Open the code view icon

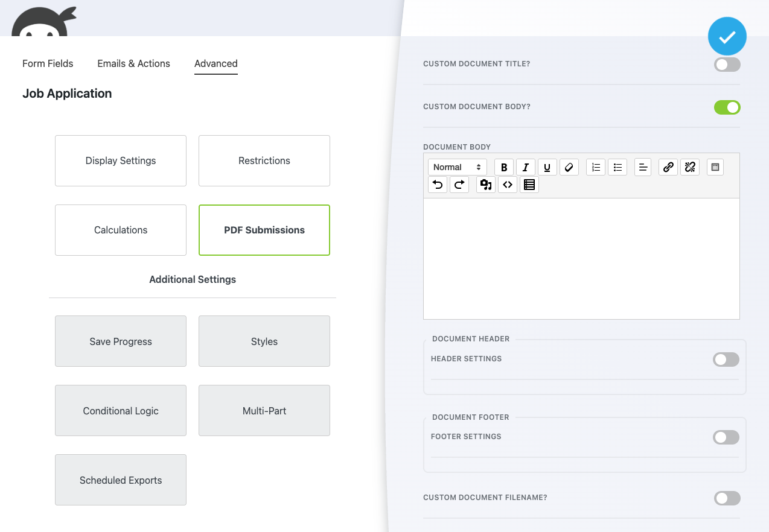point(508,185)
